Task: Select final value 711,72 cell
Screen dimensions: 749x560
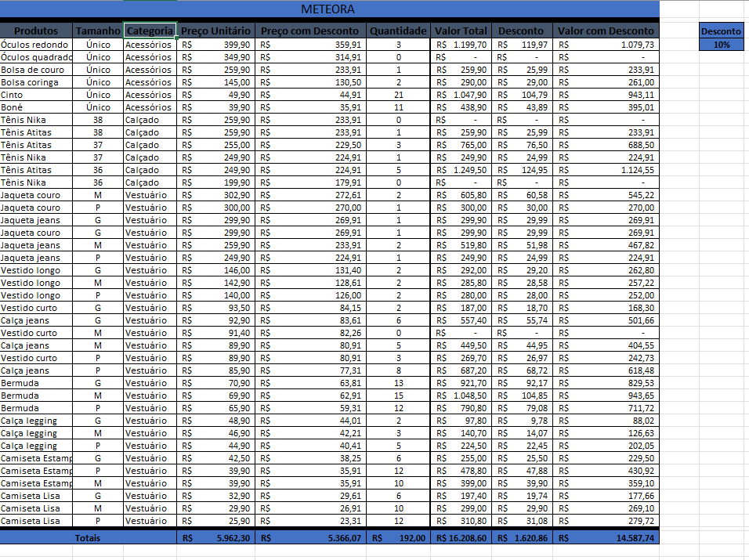Action: (x=606, y=408)
